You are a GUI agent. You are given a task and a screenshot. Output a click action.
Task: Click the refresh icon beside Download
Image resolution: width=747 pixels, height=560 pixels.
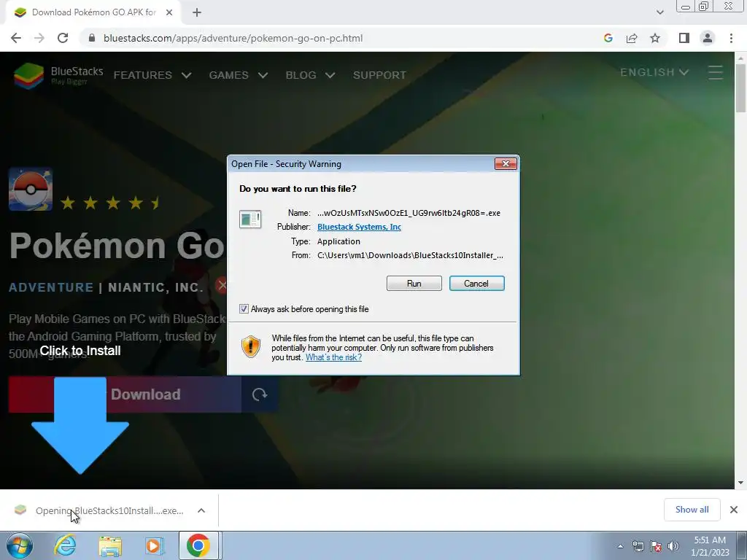(260, 394)
